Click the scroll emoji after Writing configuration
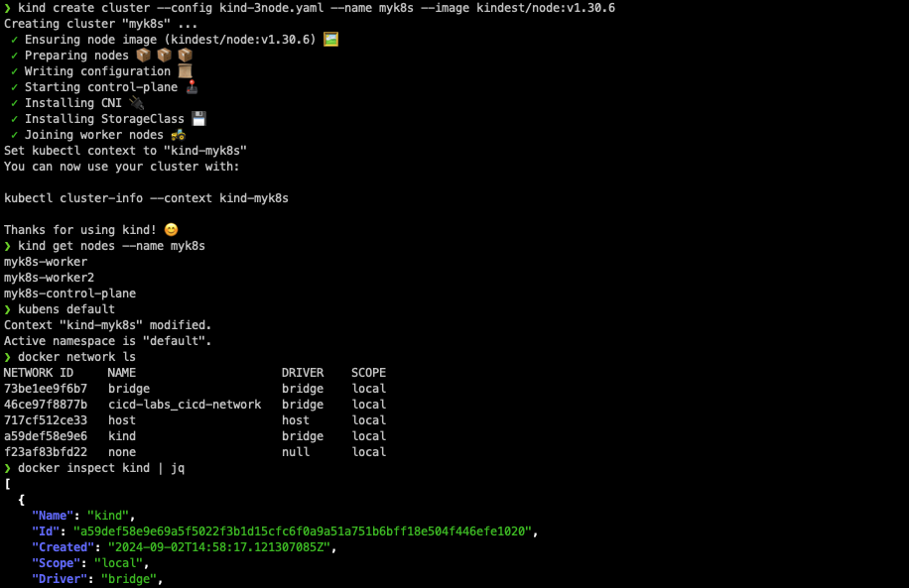Viewport: 909px width, 588px height. pyautogui.click(x=185, y=71)
